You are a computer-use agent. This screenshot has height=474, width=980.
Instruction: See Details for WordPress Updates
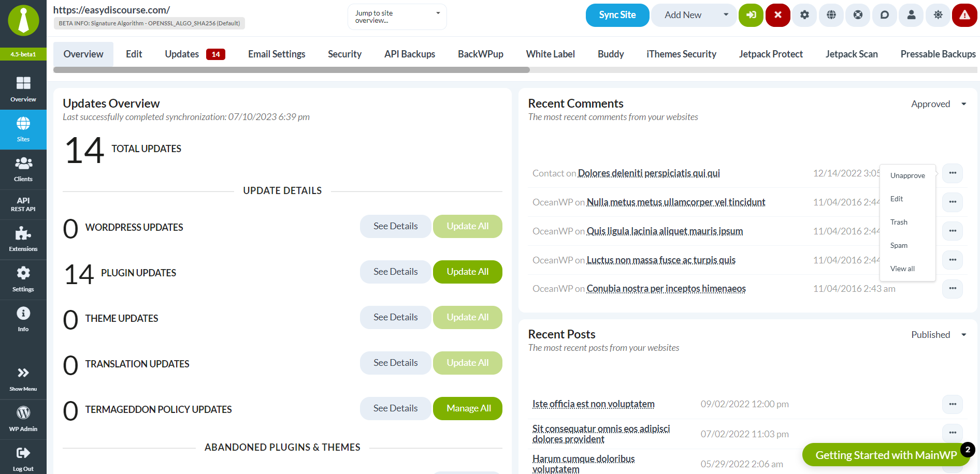click(x=395, y=226)
